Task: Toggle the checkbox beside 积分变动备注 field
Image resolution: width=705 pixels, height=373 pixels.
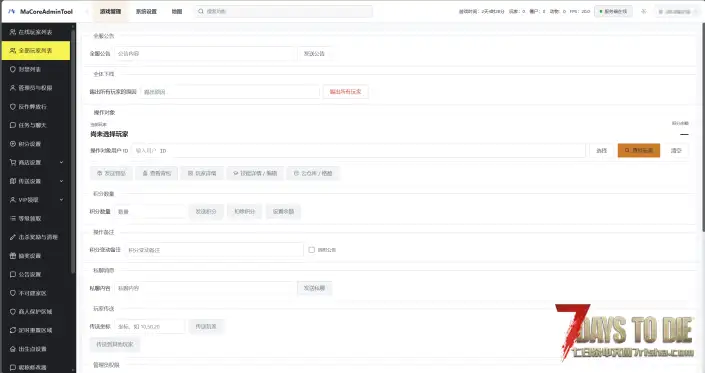Action: click(x=312, y=249)
